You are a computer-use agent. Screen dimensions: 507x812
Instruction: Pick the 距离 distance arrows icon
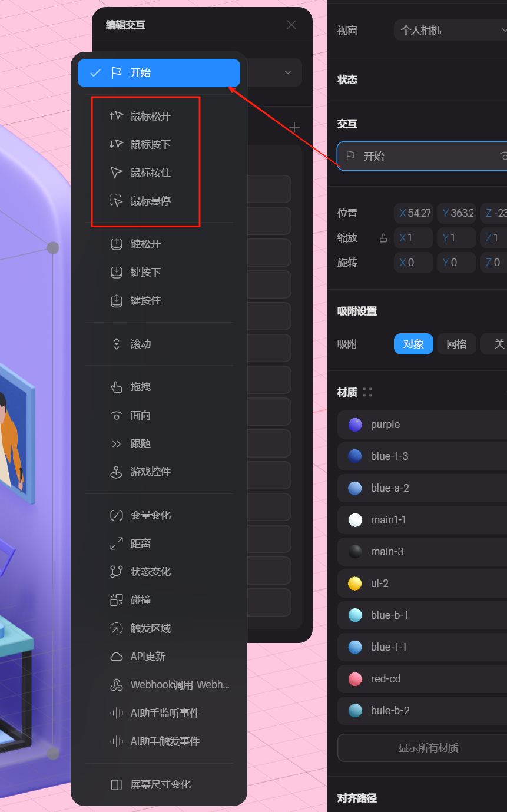pos(117,543)
